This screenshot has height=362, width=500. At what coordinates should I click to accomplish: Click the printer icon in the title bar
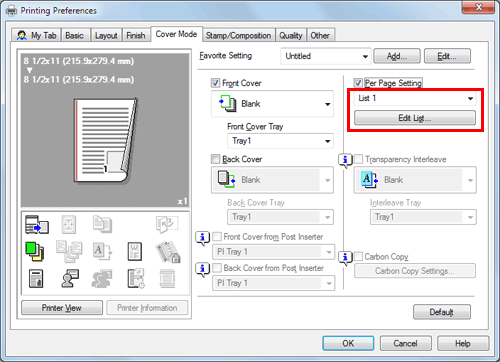[x=11, y=11]
